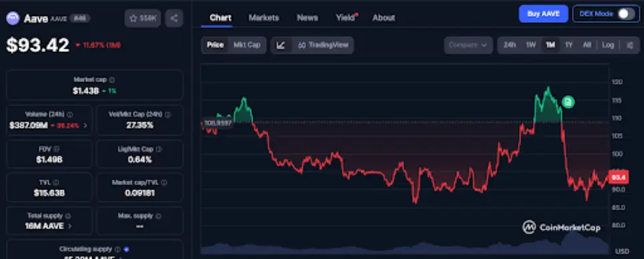Image resolution: width=644 pixels, height=259 pixels.
Task: Click the 27.35% Vol/Mkt Cap value
Action: [x=140, y=125]
